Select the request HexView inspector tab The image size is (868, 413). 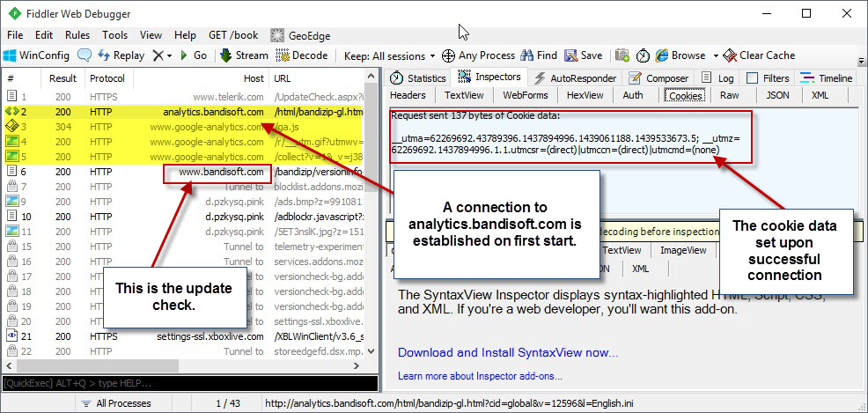point(585,95)
